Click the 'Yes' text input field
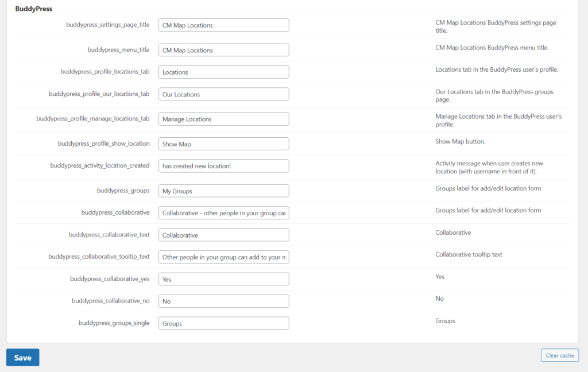The image size is (588, 372). pyautogui.click(x=223, y=279)
